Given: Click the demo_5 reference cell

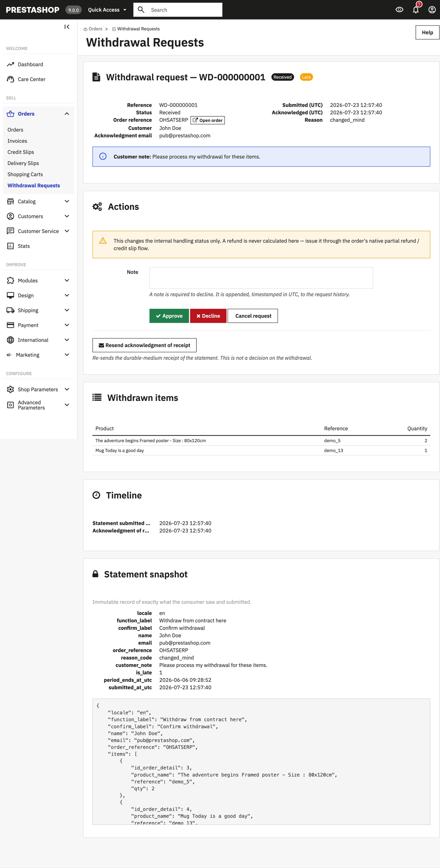Looking at the screenshot, I should pyautogui.click(x=332, y=441).
